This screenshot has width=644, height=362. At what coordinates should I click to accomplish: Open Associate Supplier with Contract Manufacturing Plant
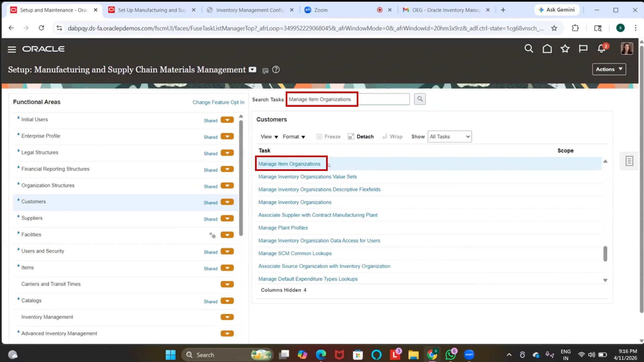(x=318, y=215)
